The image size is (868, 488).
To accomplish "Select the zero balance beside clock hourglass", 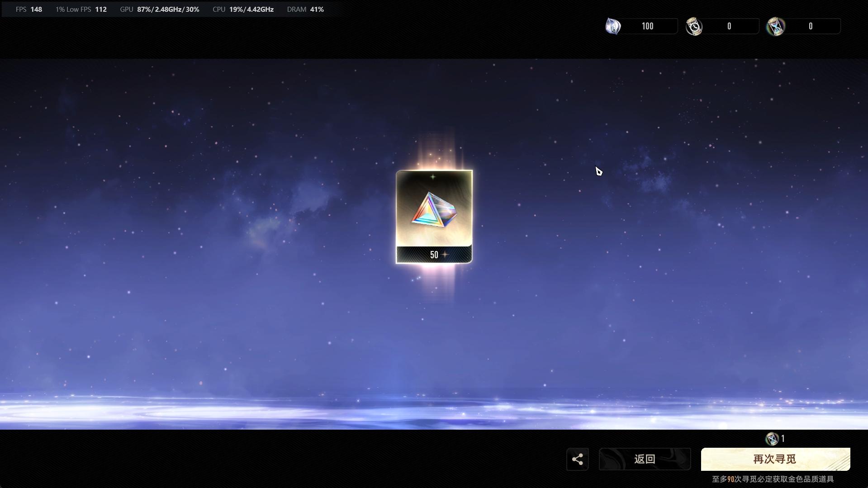I will click(x=729, y=26).
